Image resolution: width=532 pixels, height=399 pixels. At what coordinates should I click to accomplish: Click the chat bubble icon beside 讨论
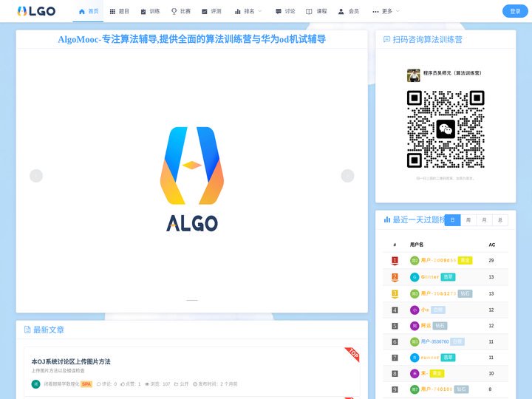click(279, 12)
